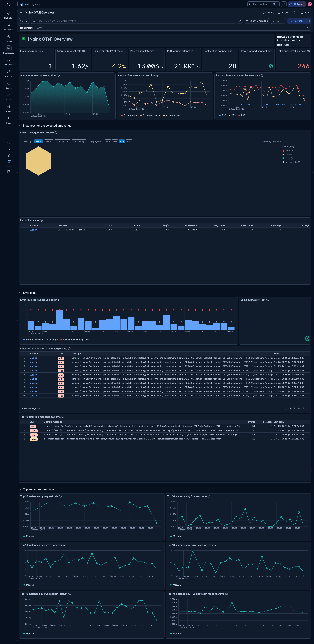Collapse the Instances for selected time range section
This screenshot has height=644, width=314.
tap(20, 126)
